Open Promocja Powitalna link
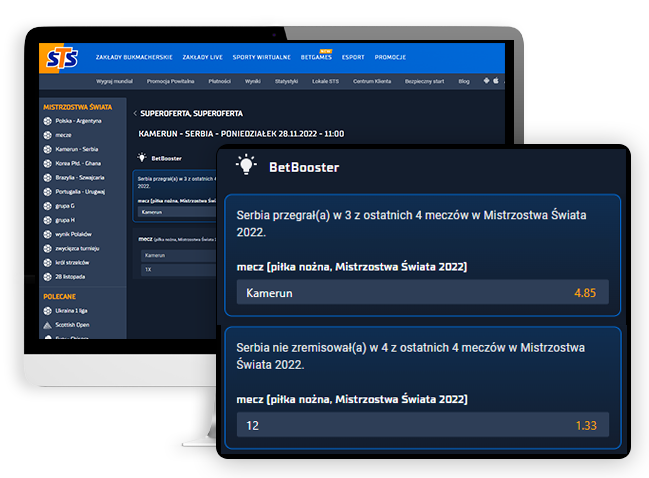The width and height of the screenshot is (649, 478). [171, 81]
